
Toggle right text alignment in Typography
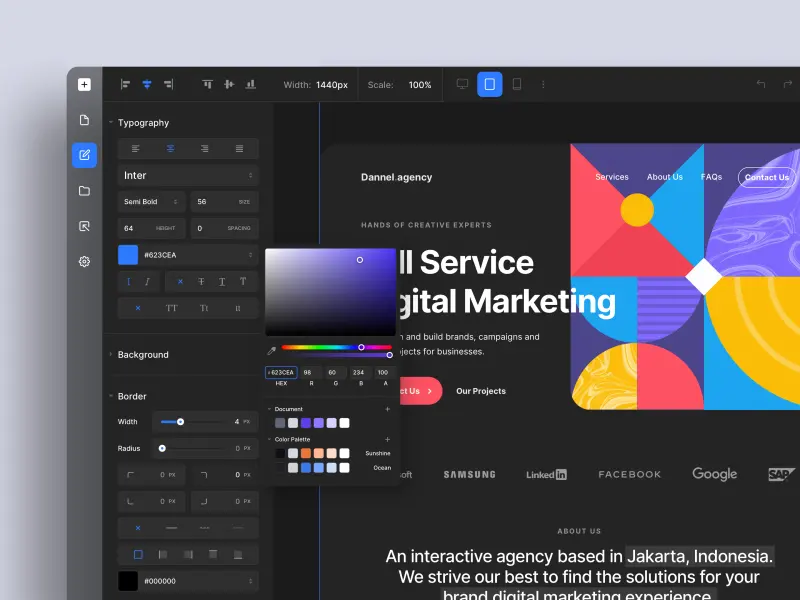point(205,149)
